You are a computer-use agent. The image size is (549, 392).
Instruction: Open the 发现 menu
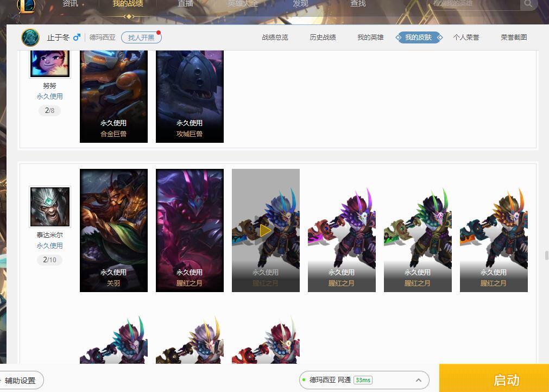point(300,3)
